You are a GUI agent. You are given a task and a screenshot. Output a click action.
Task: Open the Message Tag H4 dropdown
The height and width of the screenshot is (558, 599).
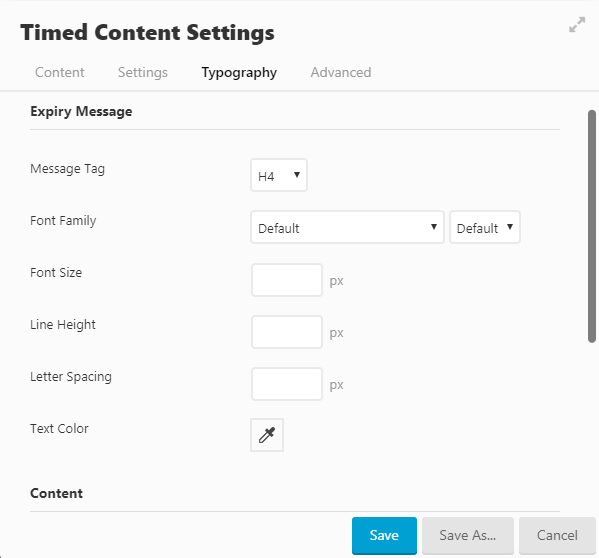pos(279,175)
